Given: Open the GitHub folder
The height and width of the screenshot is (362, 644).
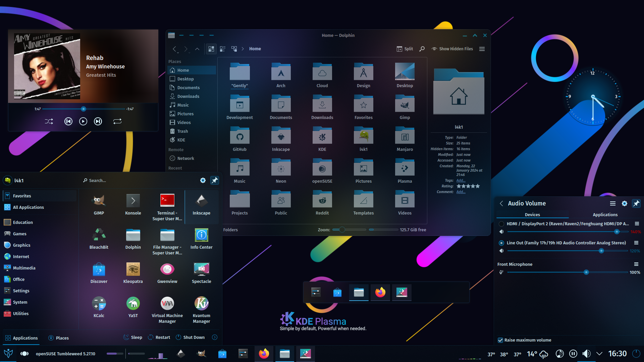Looking at the screenshot, I should [239, 139].
